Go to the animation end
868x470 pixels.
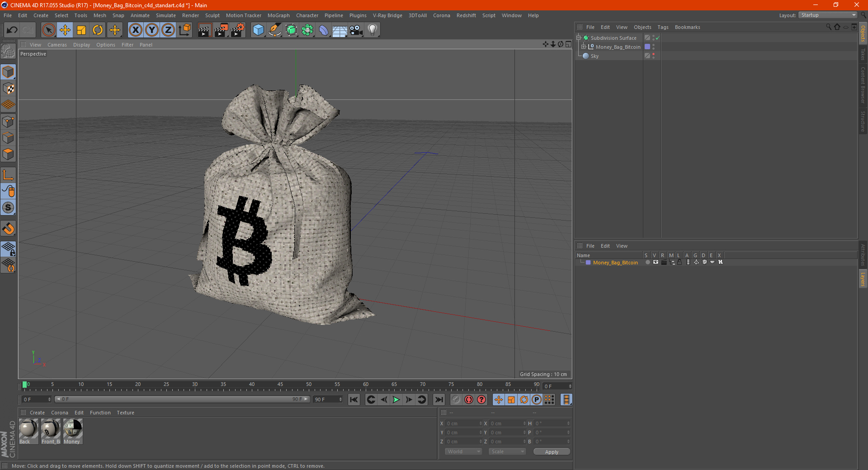click(439, 399)
